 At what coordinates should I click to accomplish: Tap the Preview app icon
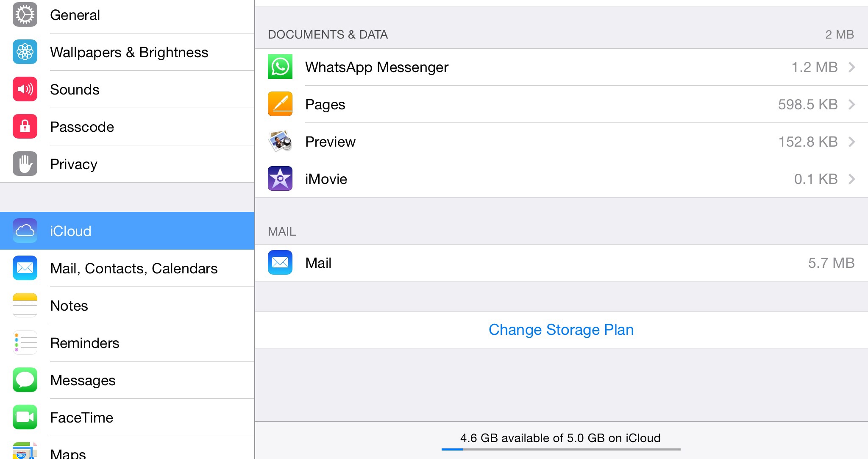coord(280,141)
